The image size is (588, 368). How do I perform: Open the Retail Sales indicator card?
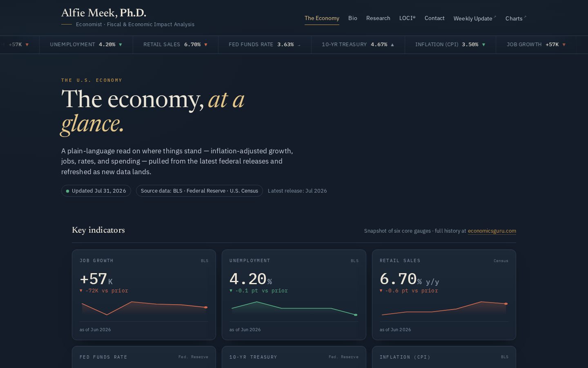pyautogui.click(x=444, y=295)
